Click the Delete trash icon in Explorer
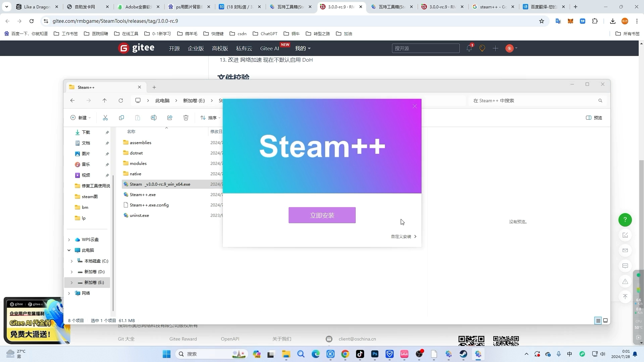The image size is (644, 362). (186, 118)
